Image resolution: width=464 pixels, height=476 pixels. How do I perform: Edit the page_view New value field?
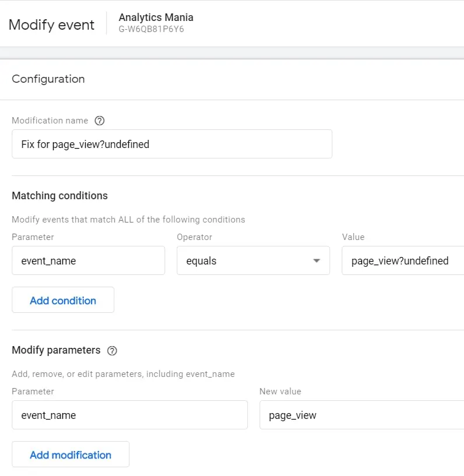pyautogui.click(x=361, y=415)
